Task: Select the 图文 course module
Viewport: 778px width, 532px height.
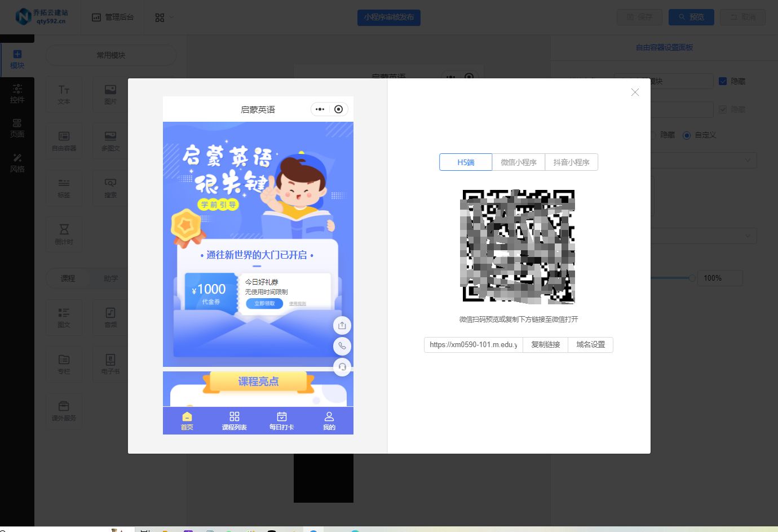Action: [x=64, y=318]
